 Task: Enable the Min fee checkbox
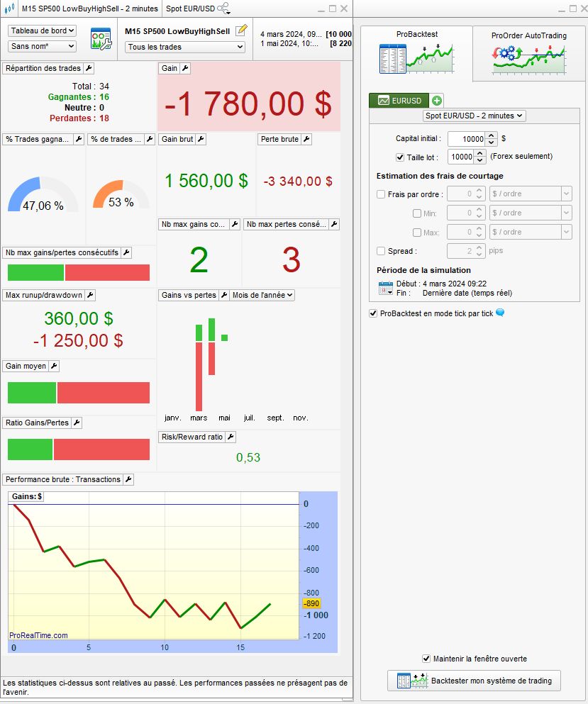(417, 213)
